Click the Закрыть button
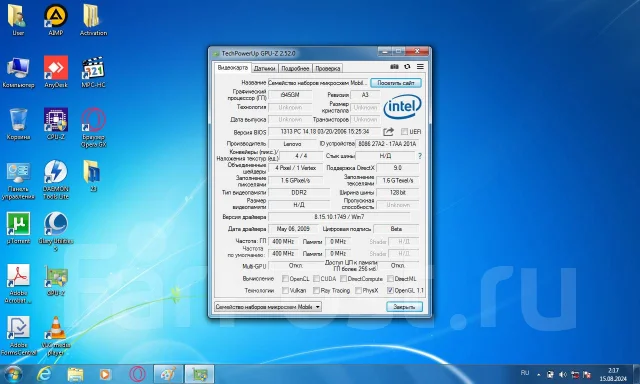The height and width of the screenshot is (384, 640). tap(404, 306)
